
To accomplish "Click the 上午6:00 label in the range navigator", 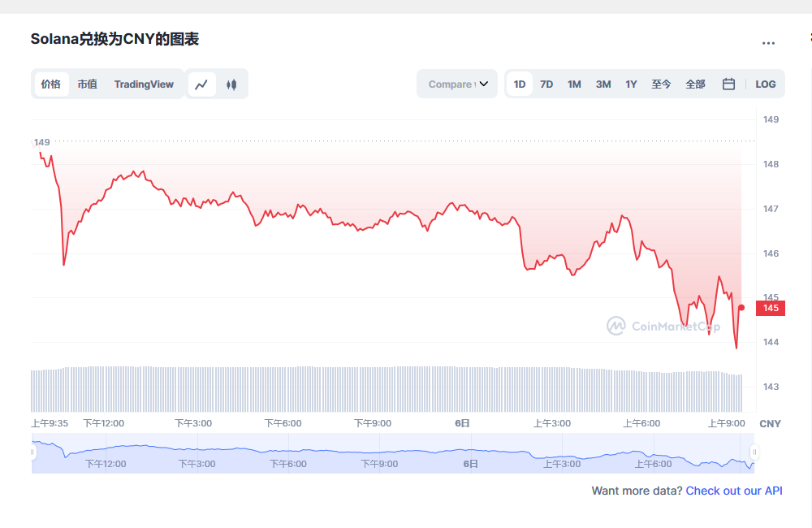I will coord(654,464).
